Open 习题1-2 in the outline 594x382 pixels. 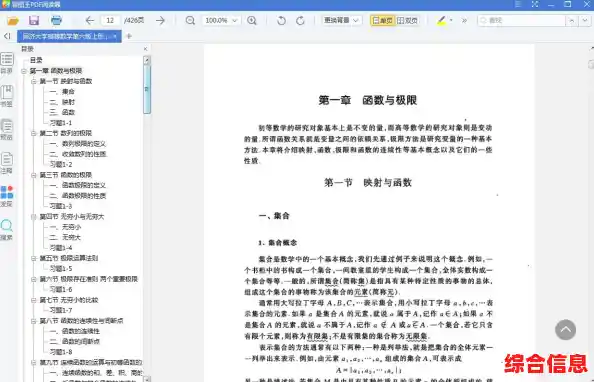(61, 164)
